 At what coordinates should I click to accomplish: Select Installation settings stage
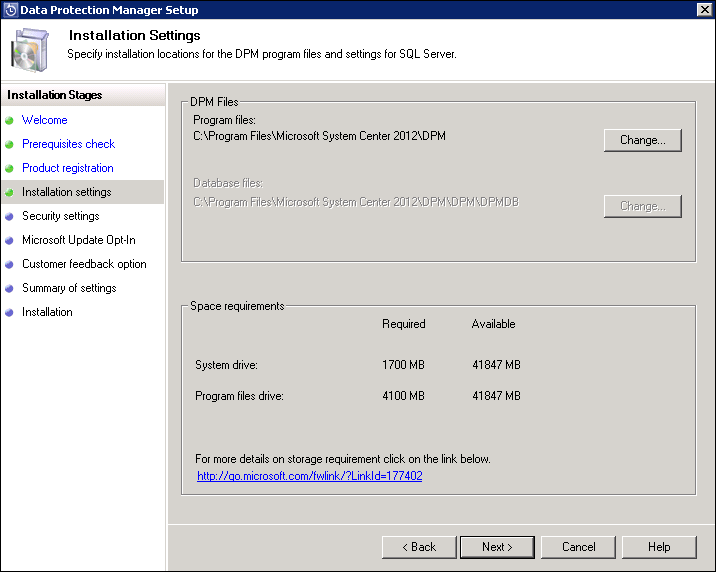pos(67,192)
